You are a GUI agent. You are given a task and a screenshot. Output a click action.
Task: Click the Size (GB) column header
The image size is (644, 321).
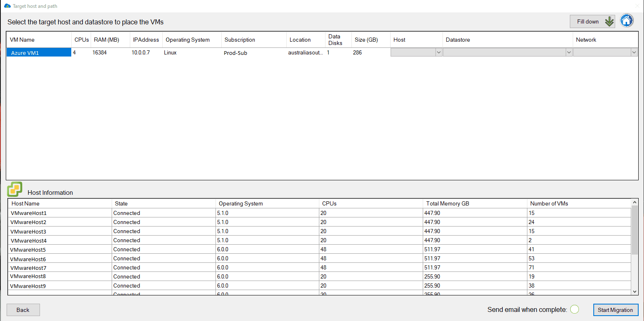[366, 40]
